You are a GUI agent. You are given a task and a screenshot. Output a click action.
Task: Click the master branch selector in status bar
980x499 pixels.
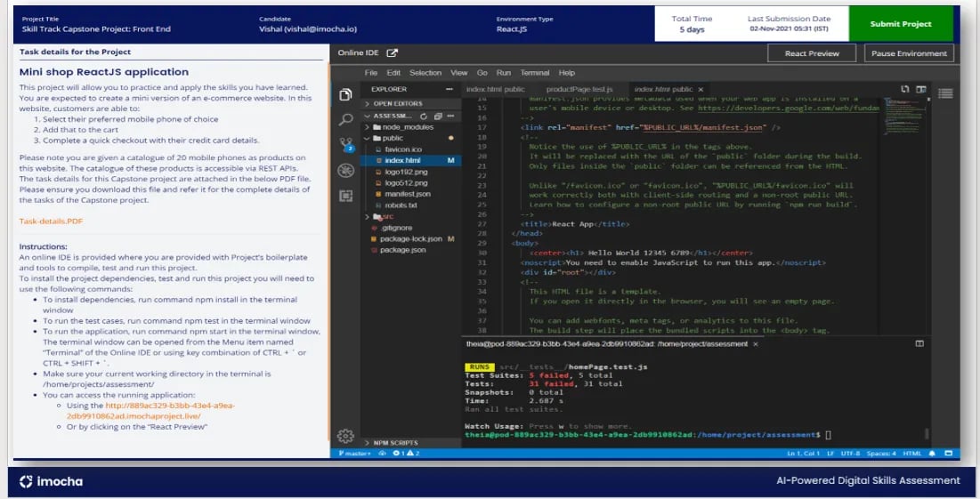353,454
